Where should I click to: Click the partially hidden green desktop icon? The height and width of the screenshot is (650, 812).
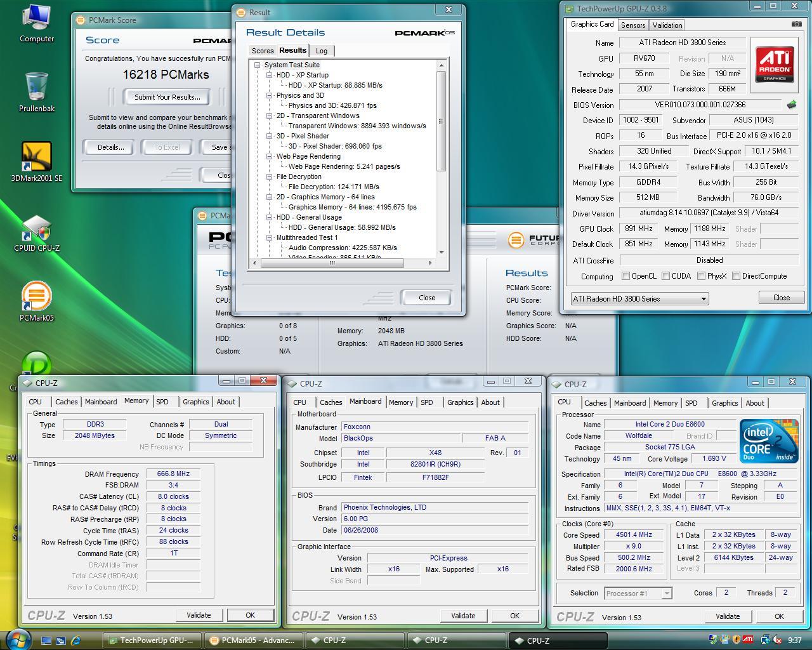[37, 363]
